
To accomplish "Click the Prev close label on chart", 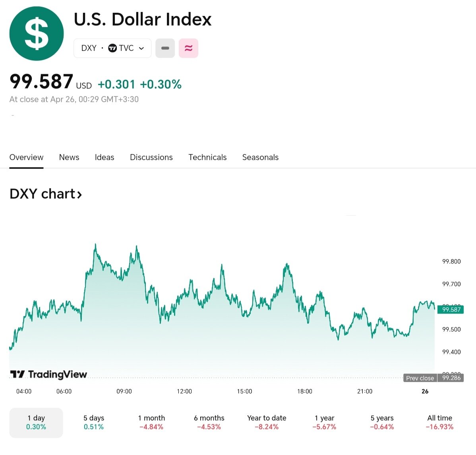I will (x=420, y=378).
